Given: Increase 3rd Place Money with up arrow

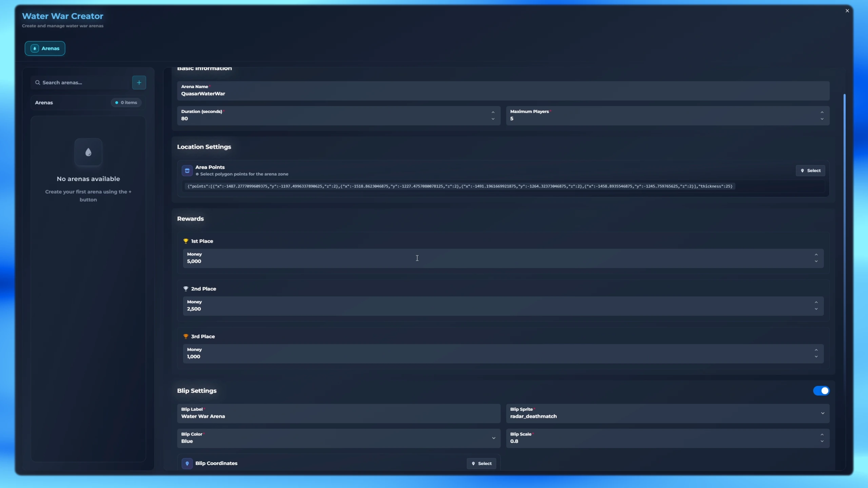Looking at the screenshot, I should pos(816,350).
